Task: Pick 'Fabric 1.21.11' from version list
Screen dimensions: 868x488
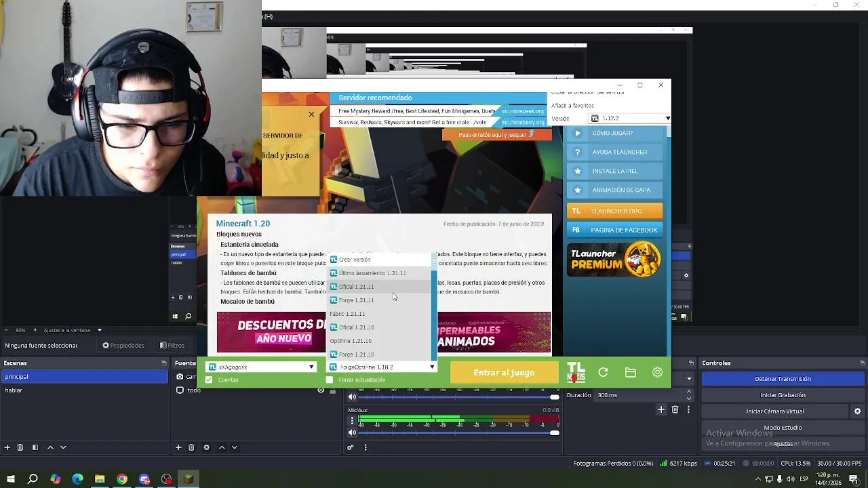Action: (x=380, y=314)
